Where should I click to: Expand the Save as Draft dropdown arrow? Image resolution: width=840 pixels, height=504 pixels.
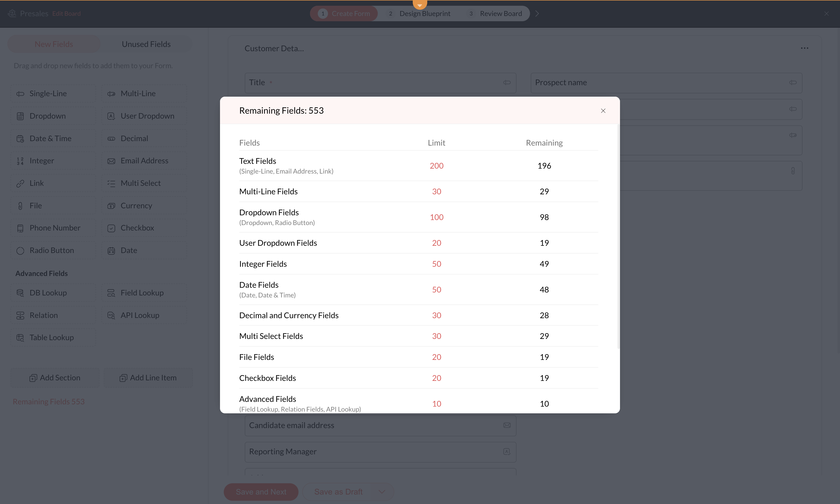(x=382, y=492)
